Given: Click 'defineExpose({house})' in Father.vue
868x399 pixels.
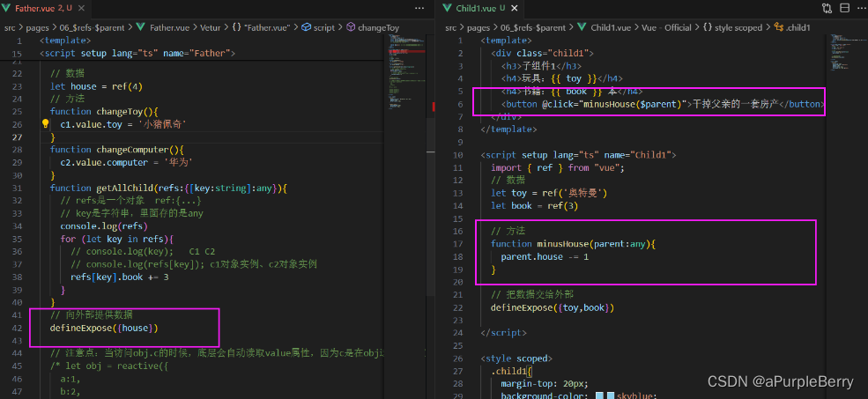Looking at the screenshot, I should point(104,328).
